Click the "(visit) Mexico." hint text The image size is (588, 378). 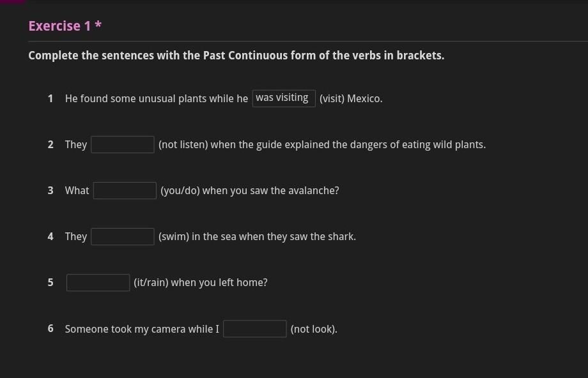click(x=351, y=99)
